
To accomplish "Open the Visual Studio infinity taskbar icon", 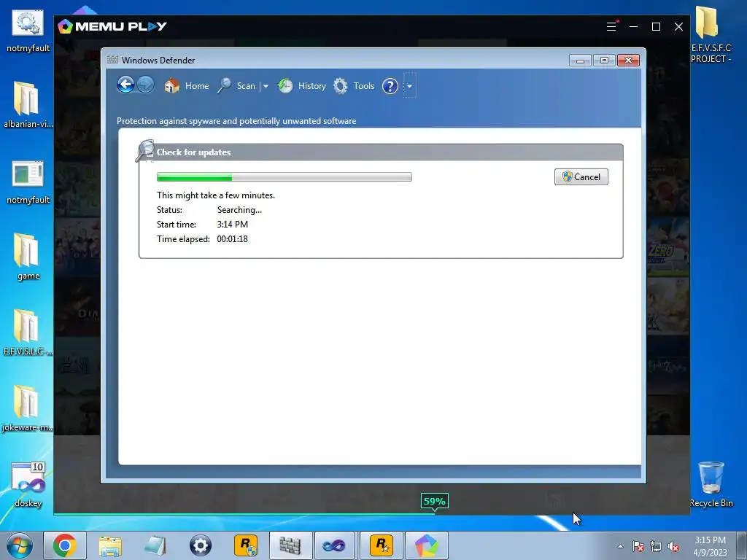I will coord(336,545).
